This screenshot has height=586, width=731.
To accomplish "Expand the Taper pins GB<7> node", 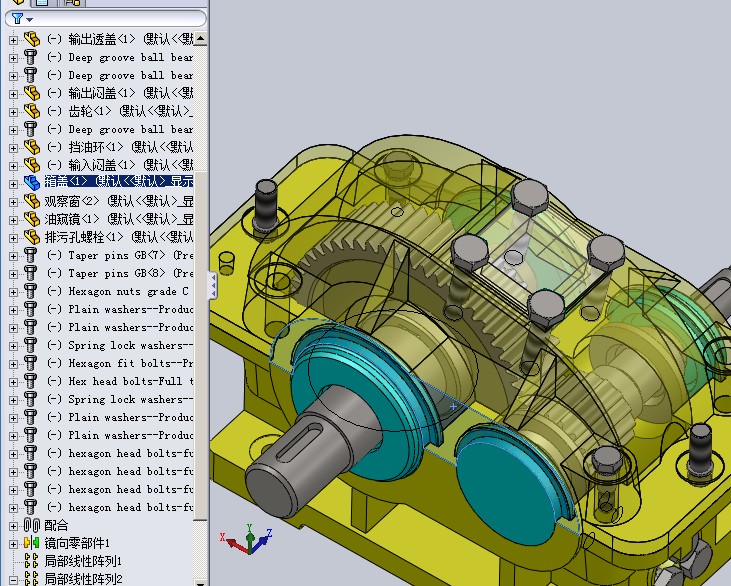I will point(14,256).
